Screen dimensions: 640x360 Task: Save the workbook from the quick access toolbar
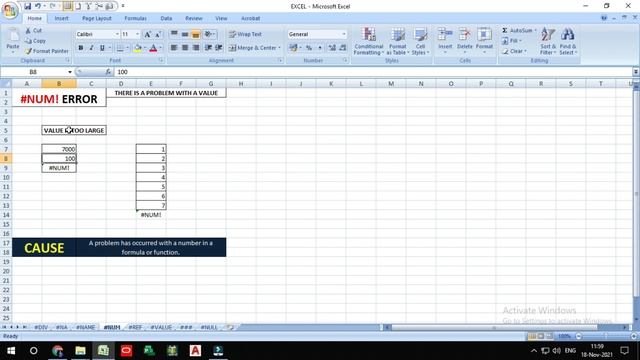[x=27, y=6]
